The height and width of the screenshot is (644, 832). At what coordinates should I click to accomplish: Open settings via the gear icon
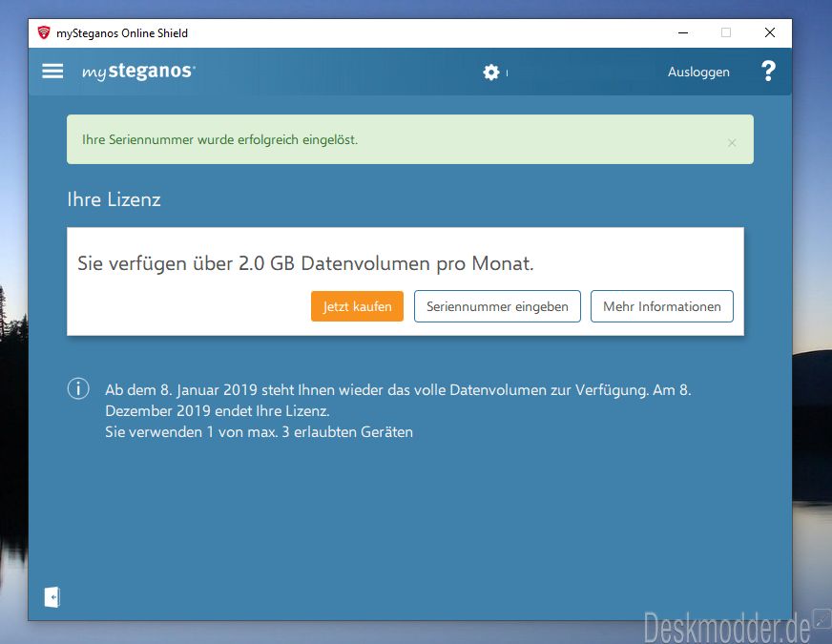tap(490, 73)
